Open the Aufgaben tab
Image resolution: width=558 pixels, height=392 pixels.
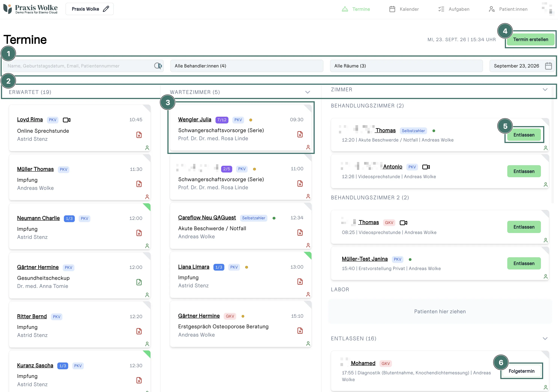(454, 9)
